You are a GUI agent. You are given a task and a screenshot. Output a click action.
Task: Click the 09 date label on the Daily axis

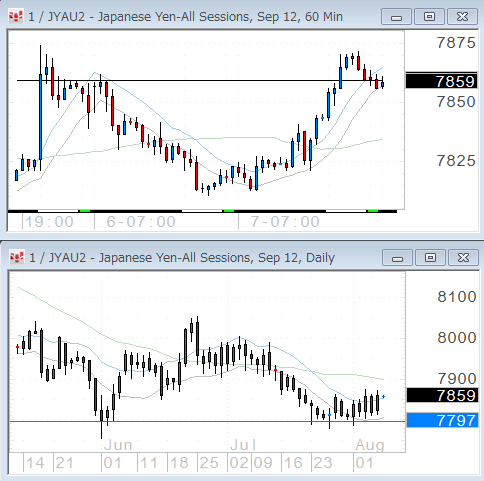pos(263,463)
